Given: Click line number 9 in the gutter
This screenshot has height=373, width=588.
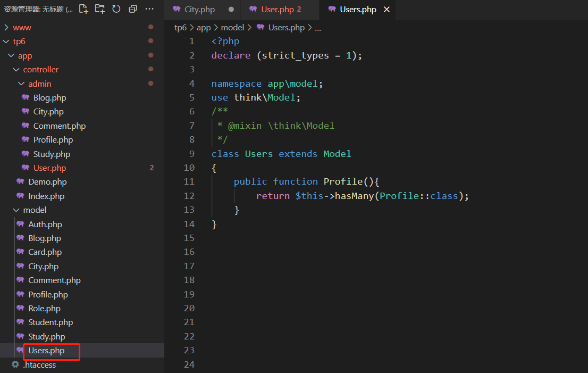Looking at the screenshot, I should tap(191, 154).
